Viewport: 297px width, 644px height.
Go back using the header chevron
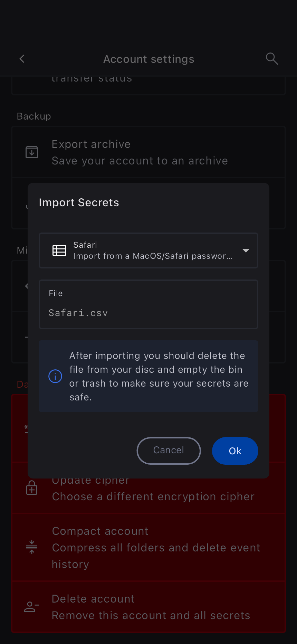point(22,59)
